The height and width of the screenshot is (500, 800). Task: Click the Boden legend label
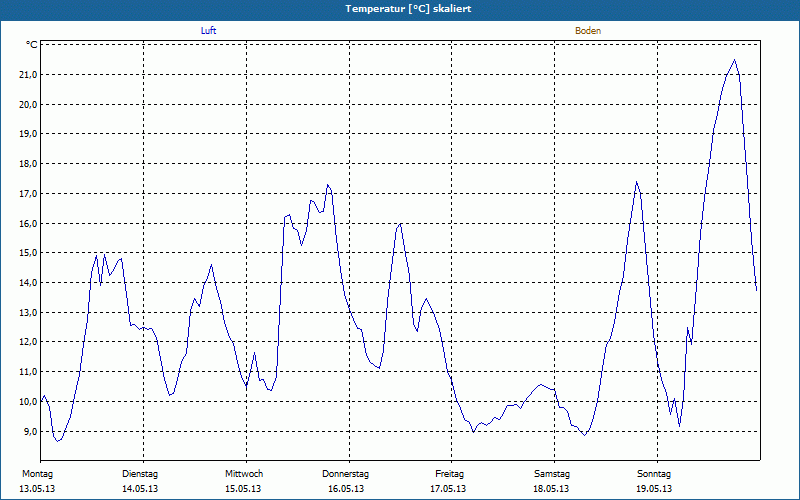click(x=588, y=31)
